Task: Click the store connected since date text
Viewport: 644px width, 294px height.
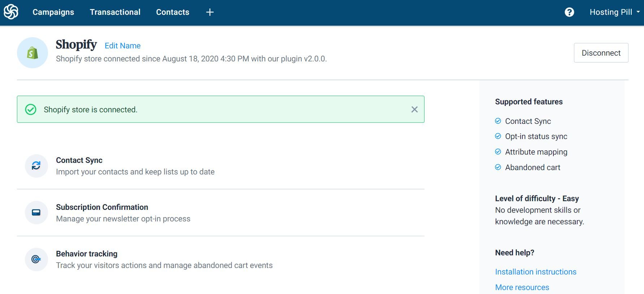Action: 191,59
